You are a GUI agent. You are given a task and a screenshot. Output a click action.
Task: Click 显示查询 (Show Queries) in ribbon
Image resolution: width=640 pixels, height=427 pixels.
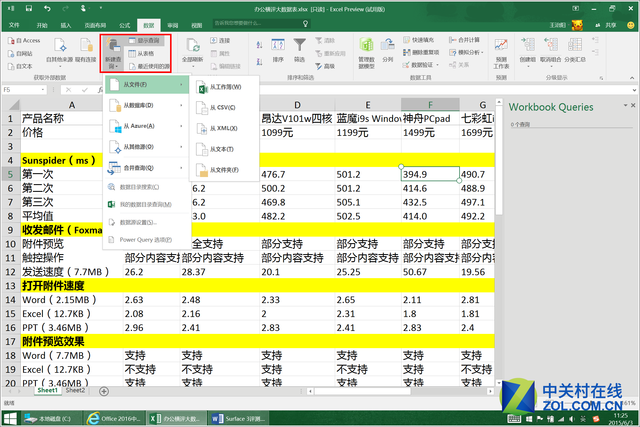pos(144,40)
